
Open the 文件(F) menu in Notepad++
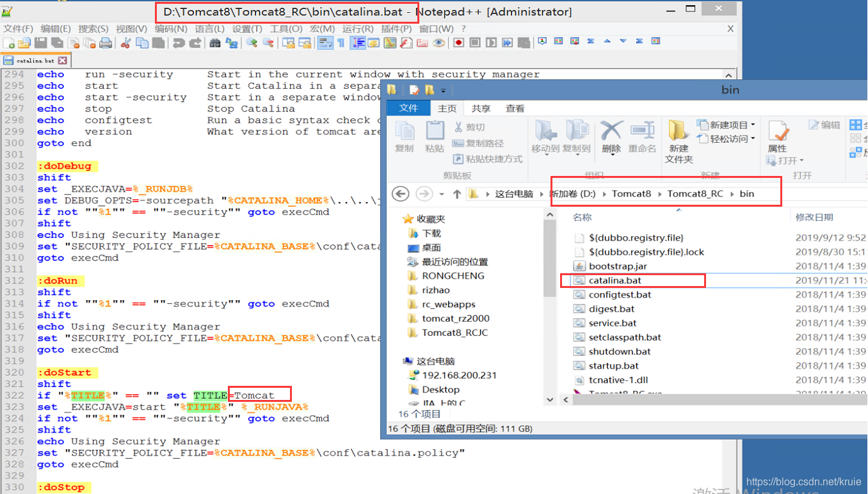pos(19,29)
